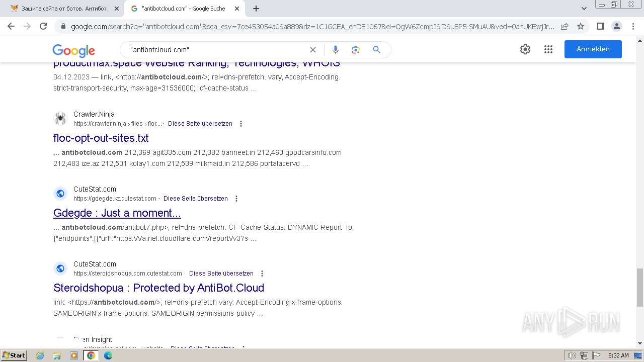The height and width of the screenshot is (362, 644).
Task: Reload the current page
Action: click(x=43, y=26)
